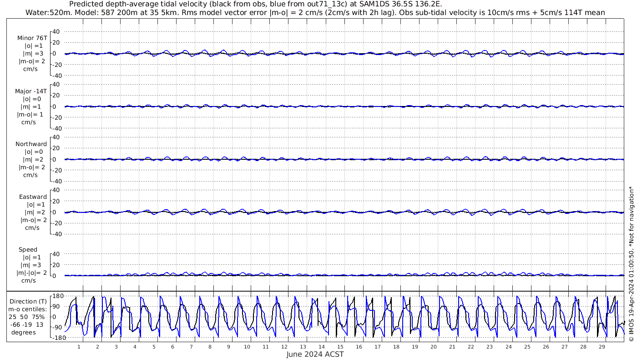637x364 pixels.
Task: Click the 'Eastward' panel label
Action: [33, 197]
